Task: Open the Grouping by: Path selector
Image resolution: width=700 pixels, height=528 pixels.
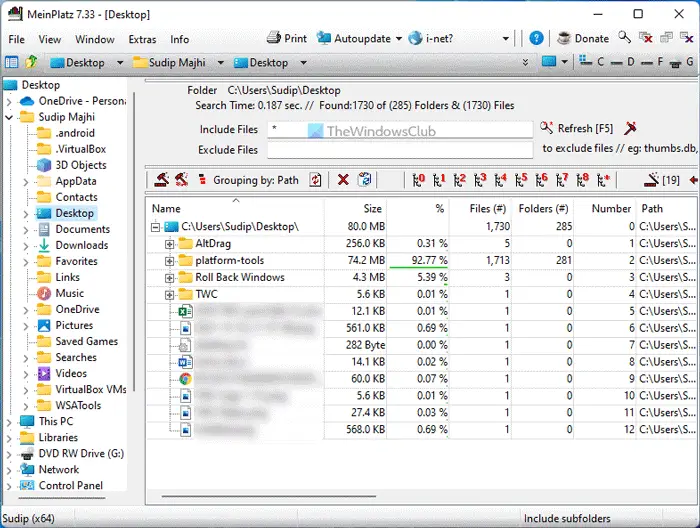Action: click(x=256, y=180)
